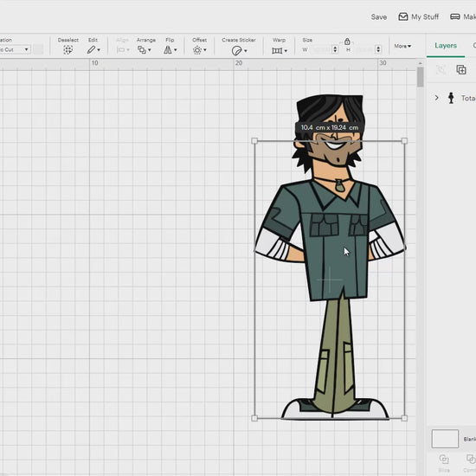Click the height H input field

coord(365,49)
